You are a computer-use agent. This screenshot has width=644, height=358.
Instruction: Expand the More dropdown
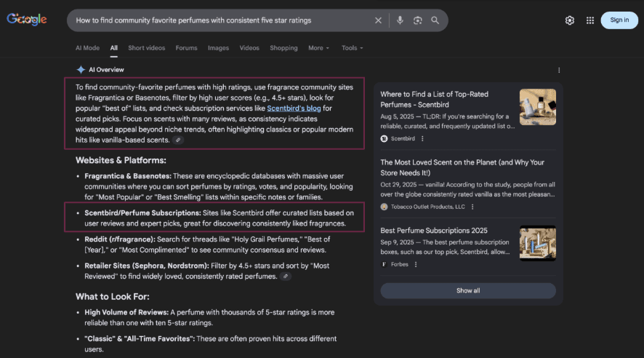point(318,48)
